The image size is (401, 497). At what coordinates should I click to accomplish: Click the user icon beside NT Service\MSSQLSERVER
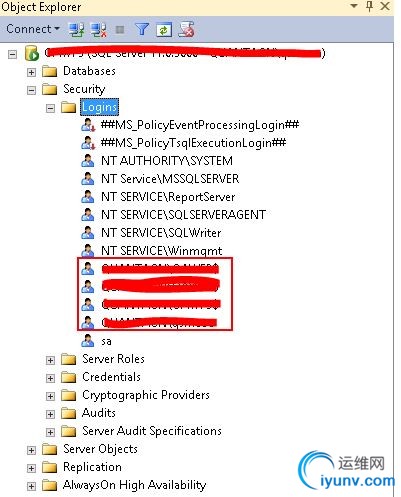point(88,179)
